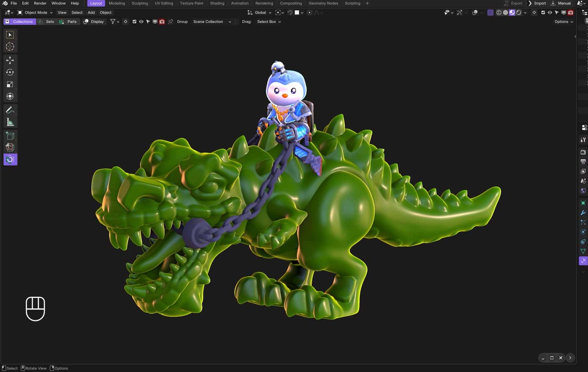This screenshot has height=372, width=588.
Task: Select the Move tool
Action: tap(10, 60)
